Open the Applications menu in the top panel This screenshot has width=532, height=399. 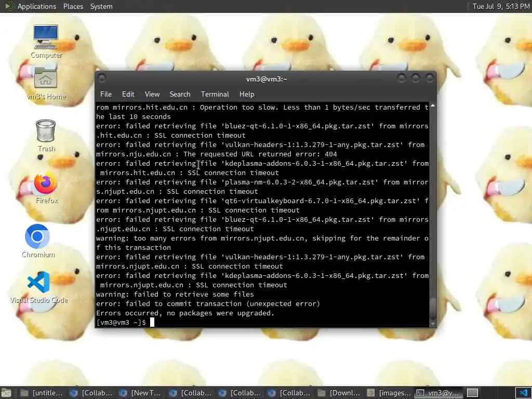37,6
